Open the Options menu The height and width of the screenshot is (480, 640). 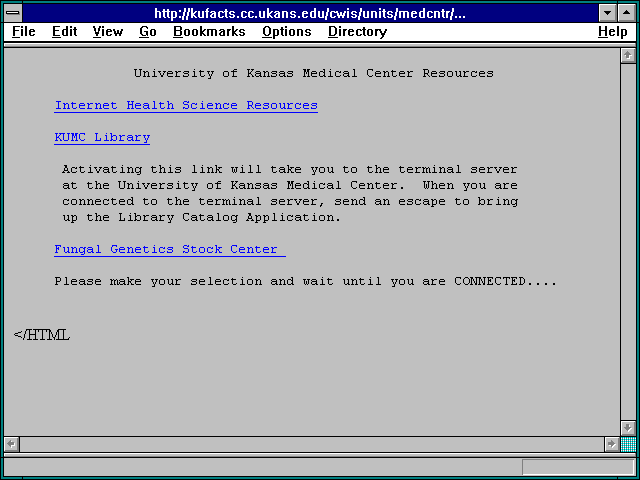click(x=287, y=31)
